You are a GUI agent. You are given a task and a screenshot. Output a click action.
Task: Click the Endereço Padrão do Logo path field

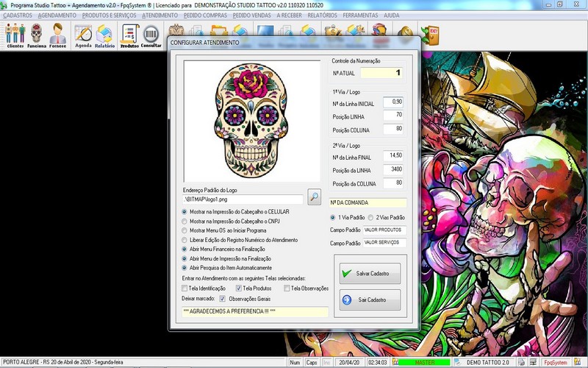243,199
